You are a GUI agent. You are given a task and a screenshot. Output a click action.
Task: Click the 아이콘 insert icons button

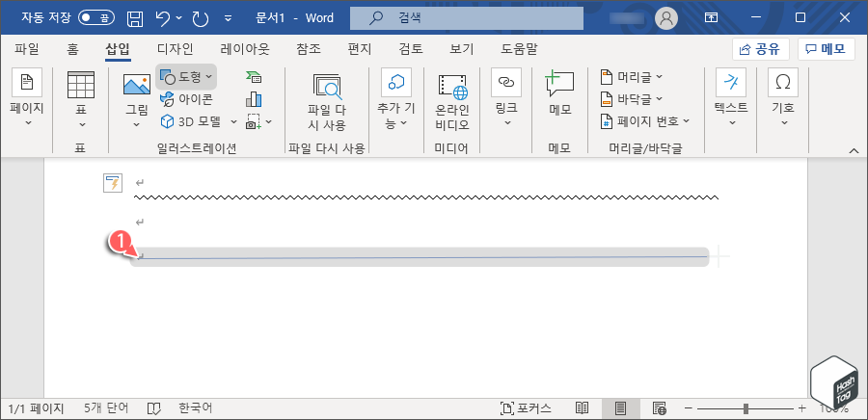coord(186,99)
